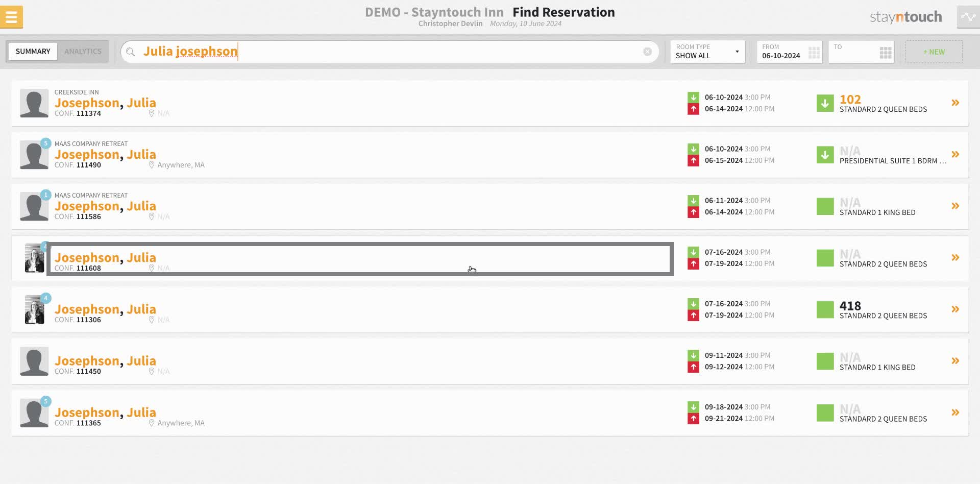The image size is (980, 484).
Task: Click arrival arrow icon for CONF. 111374
Action: (x=693, y=97)
